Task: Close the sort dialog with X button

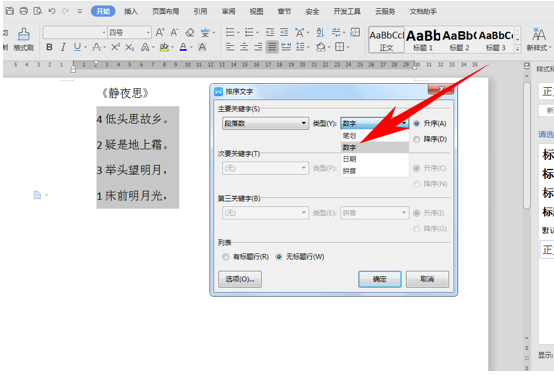Action: [441, 89]
